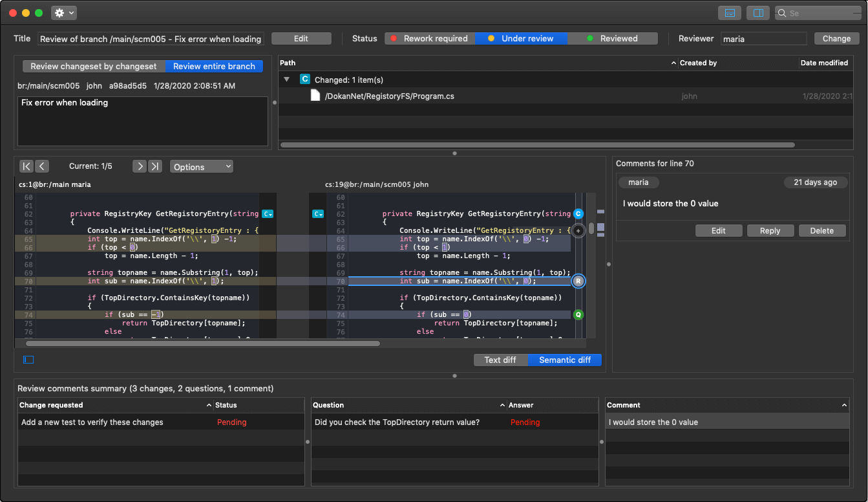Click the Reviewer field containing maria
The height and width of the screenshot is (502, 868).
point(763,39)
